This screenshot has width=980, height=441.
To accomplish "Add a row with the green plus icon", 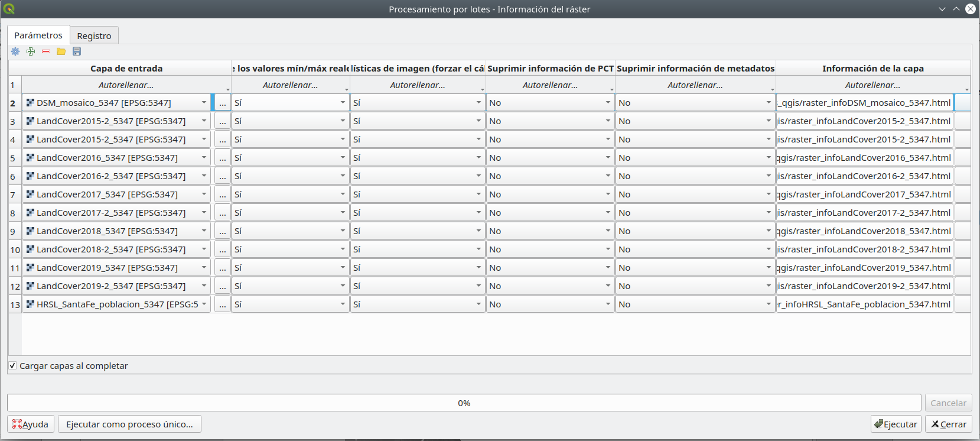I will (31, 51).
